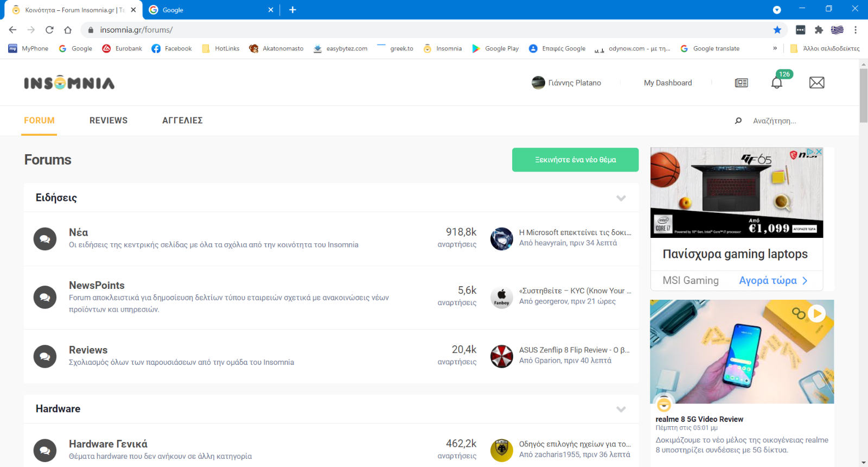Open the Eurobank bookmark

[122, 48]
